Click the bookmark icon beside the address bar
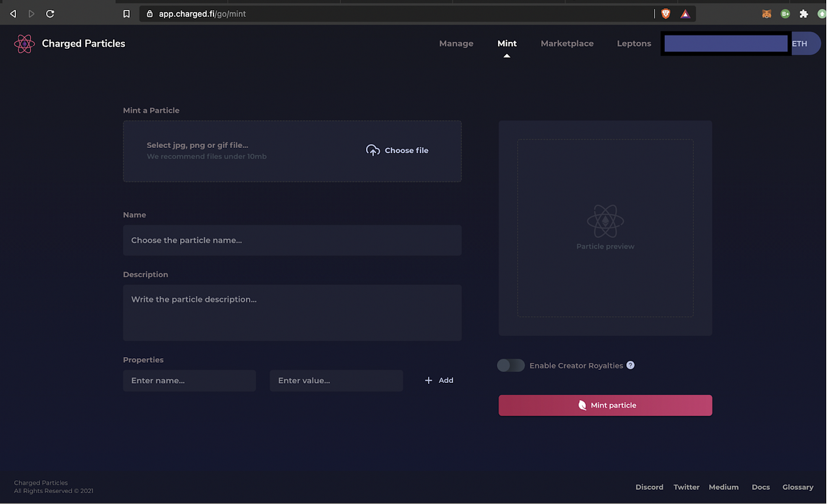 [126, 14]
